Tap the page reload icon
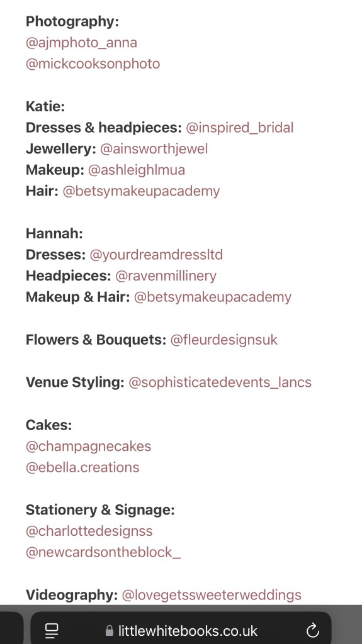Screen dimensions: 362x644 (313, 630)
